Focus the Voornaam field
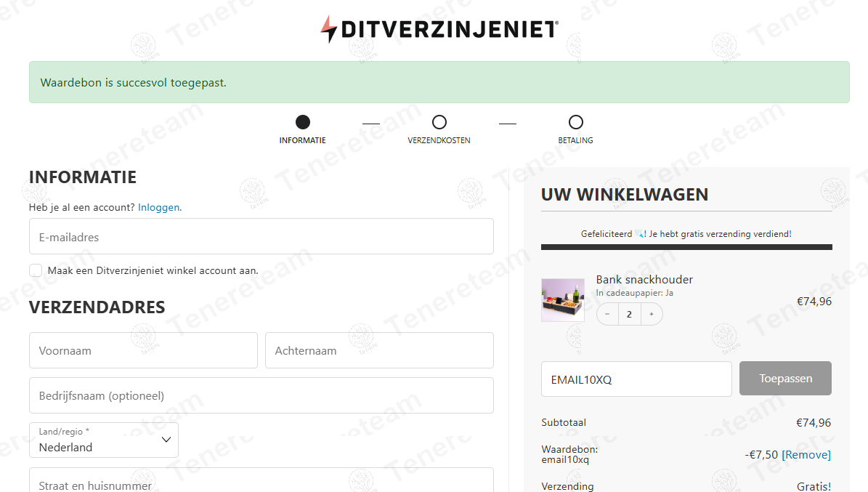Viewport: 868px width, 492px height. [x=143, y=350]
